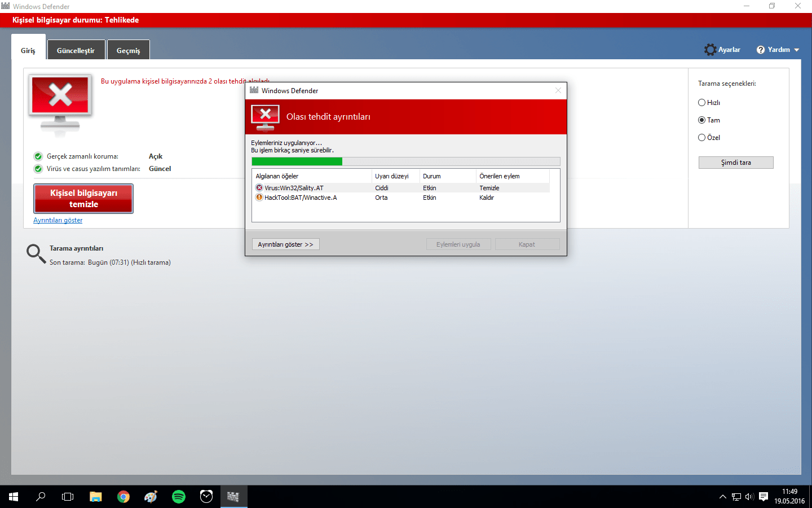Open the Ayarlar gear icon

(710, 50)
